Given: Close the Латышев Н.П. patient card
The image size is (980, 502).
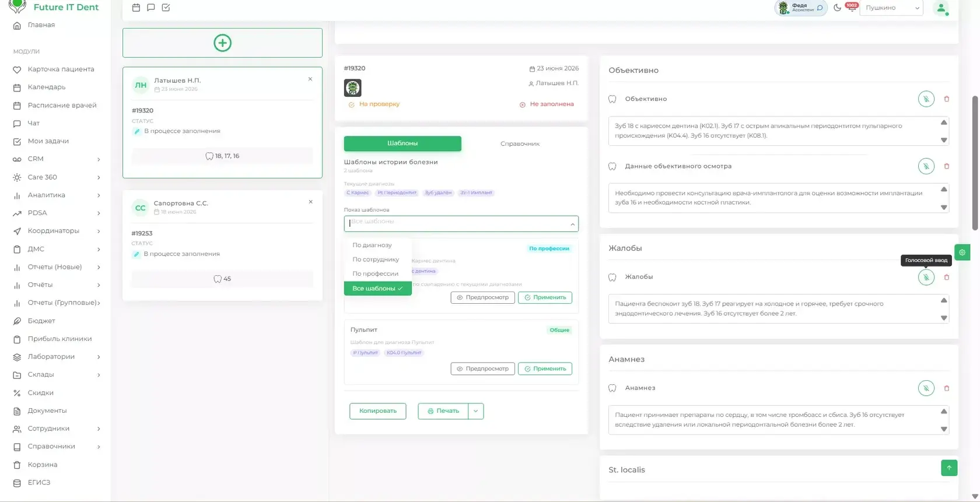Looking at the screenshot, I should 310,79.
